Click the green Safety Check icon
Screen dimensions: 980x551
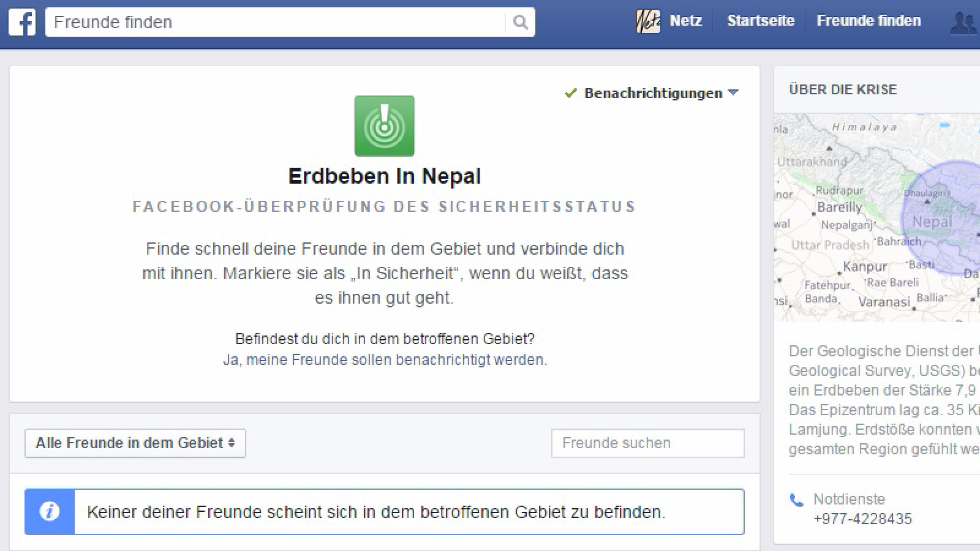(384, 126)
